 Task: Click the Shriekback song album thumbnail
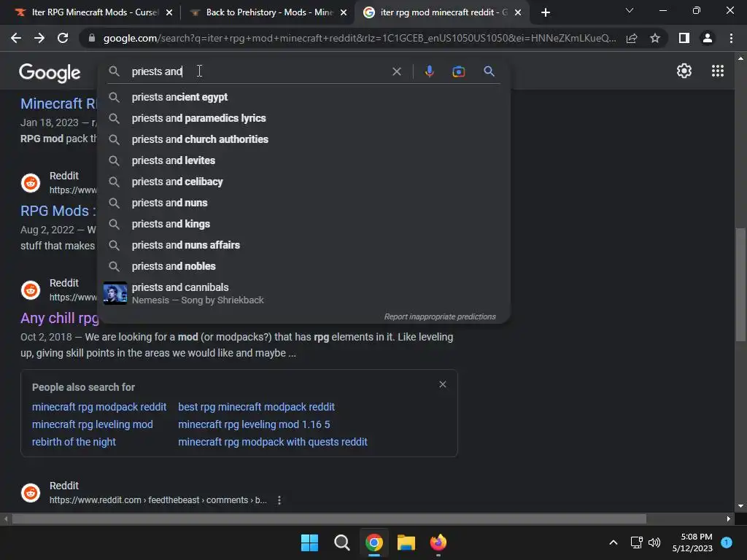(115, 293)
